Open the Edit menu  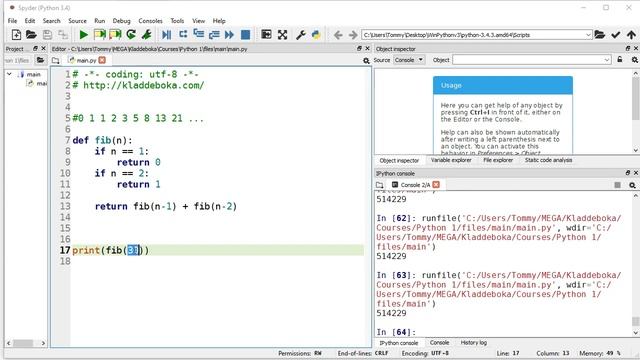[30, 21]
